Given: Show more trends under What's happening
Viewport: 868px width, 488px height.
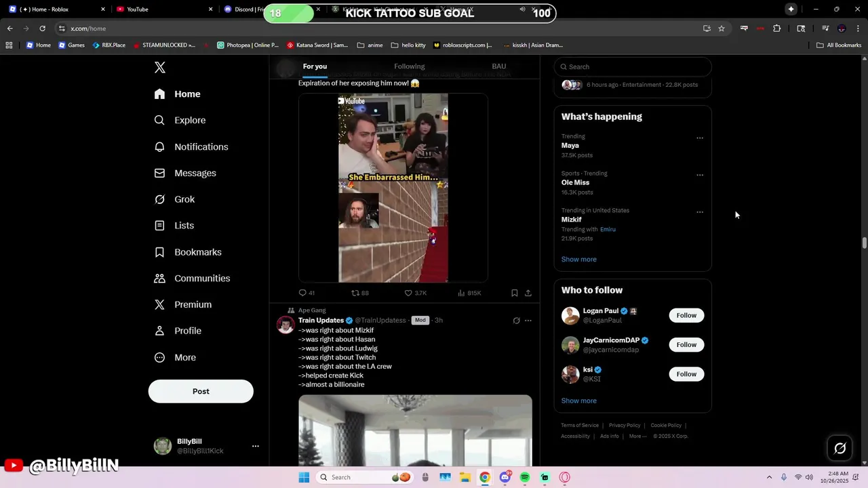Looking at the screenshot, I should (x=578, y=260).
